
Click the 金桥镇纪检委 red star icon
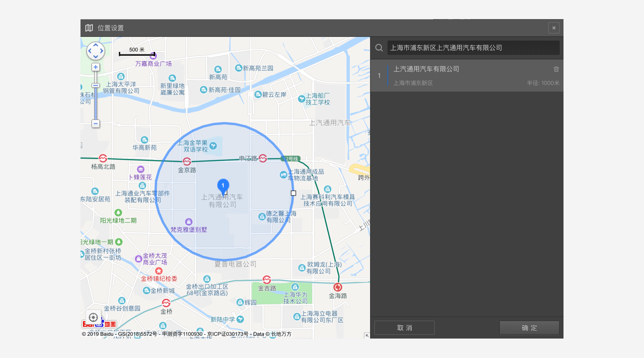pyautogui.click(x=159, y=271)
